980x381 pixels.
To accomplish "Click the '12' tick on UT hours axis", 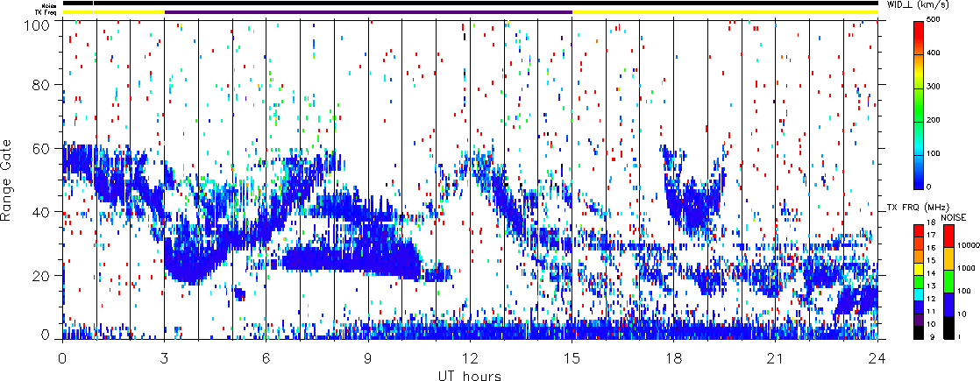I will point(470,358).
